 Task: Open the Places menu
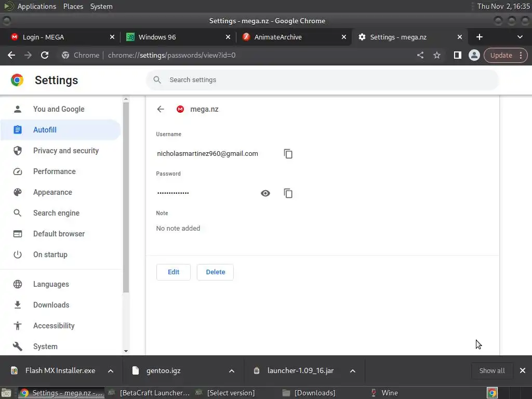pos(73,6)
